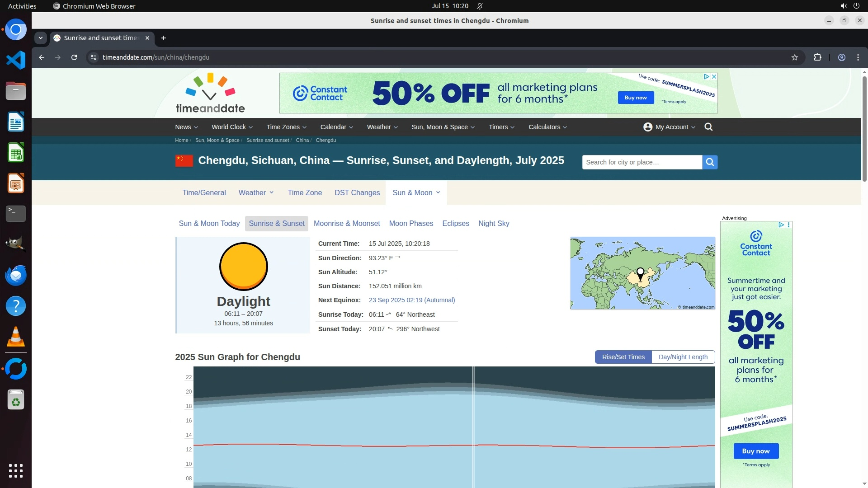Open the Weather tab dropdown chevron
This screenshot has width=868, height=488.
point(272,192)
